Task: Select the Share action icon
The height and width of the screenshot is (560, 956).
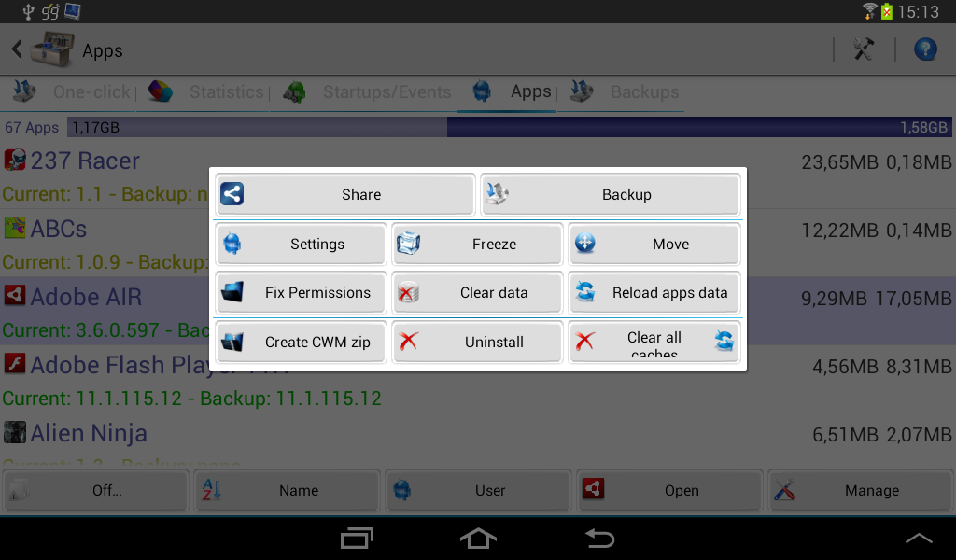Action: pos(232,193)
